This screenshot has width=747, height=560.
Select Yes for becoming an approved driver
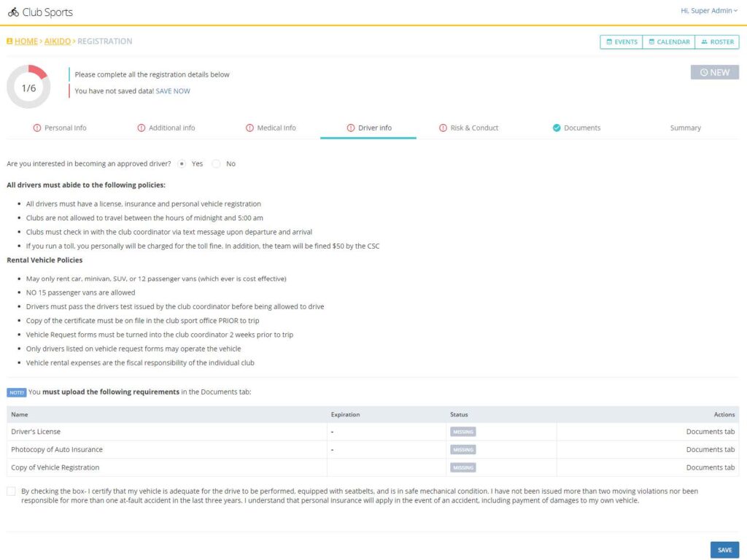pos(181,163)
